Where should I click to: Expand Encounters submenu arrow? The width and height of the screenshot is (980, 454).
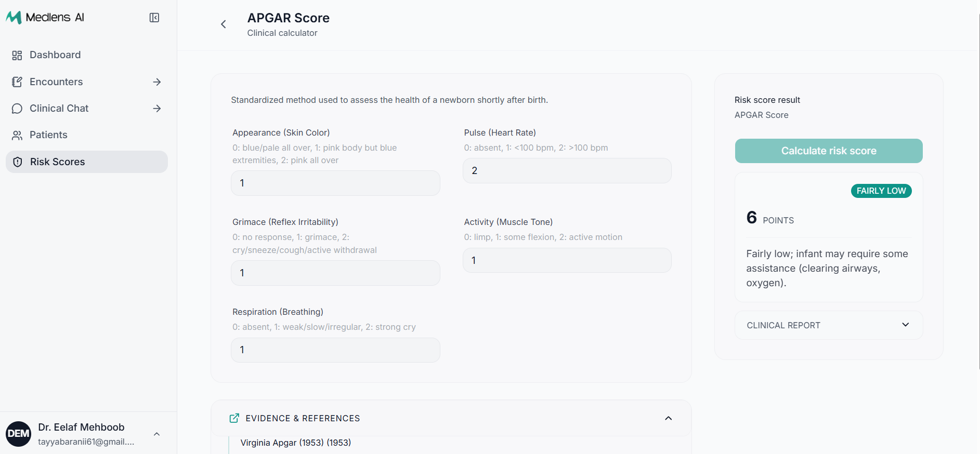coord(157,82)
